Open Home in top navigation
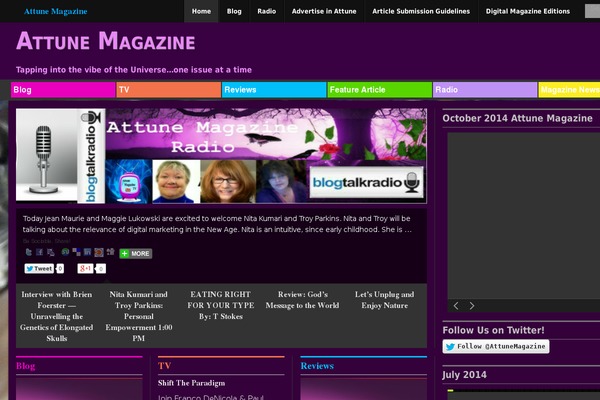 point(201,11)
